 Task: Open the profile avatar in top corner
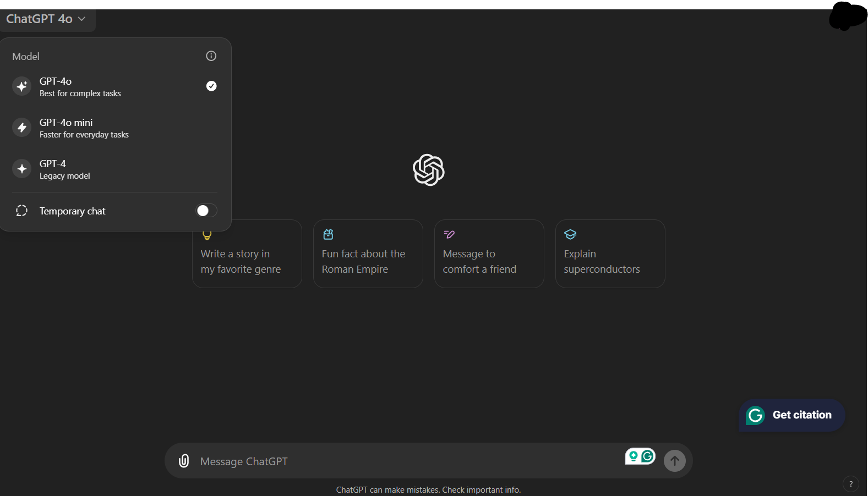[x=848, y=15]
